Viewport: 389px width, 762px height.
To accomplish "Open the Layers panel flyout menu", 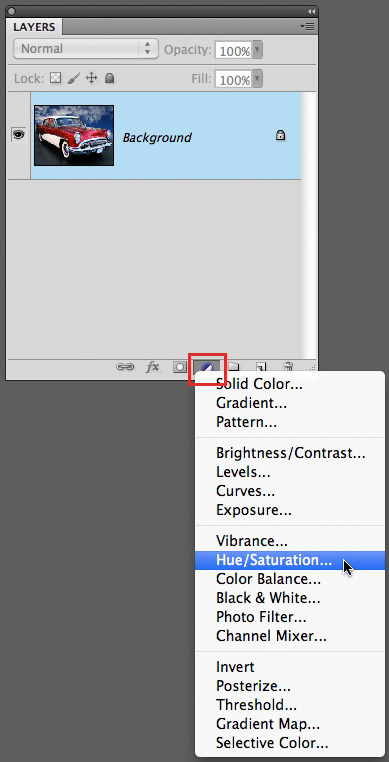I will point(307,26).
